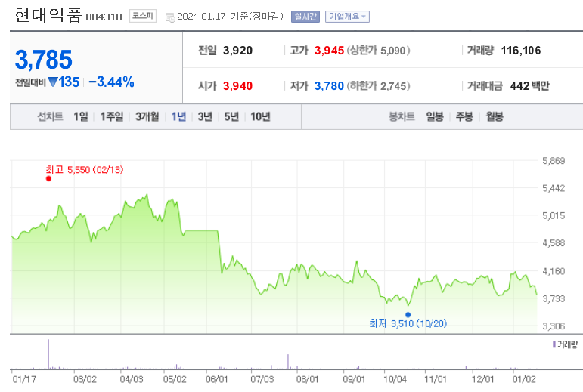The width and height of the screenshot is (583, 392).
Task: Click the x-axis date label 01/02
Action: pyautogui.click(x=524, y=379)
